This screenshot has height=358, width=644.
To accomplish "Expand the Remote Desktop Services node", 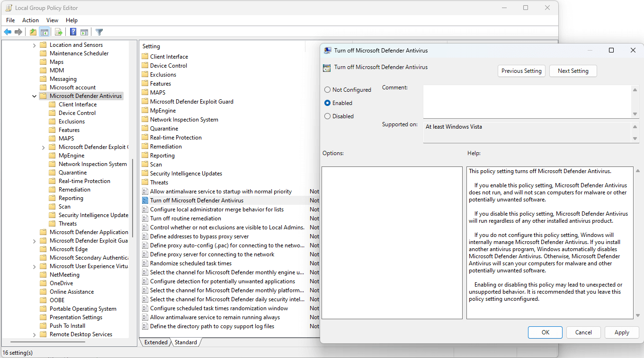I will tap(34, 334).
